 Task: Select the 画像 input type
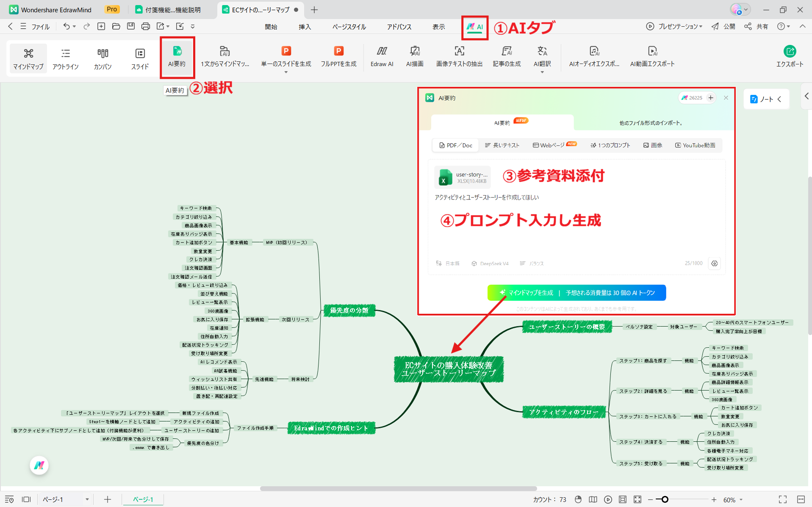coord(653,145)
